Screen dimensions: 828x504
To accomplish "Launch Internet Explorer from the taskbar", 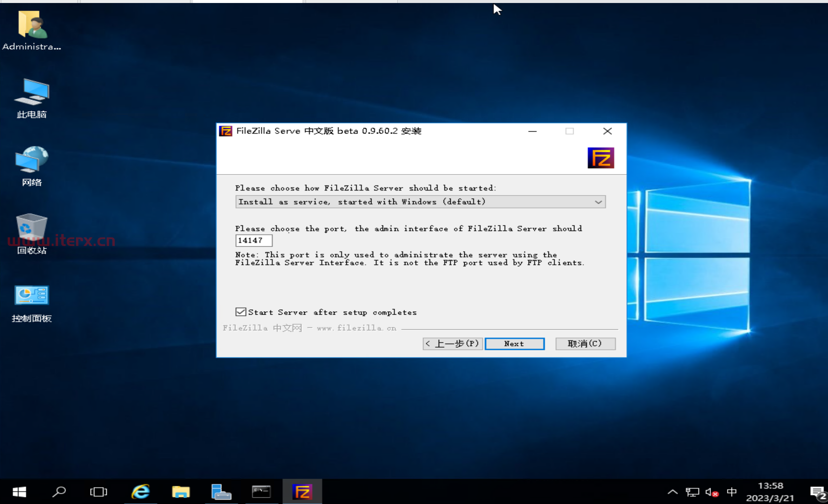I will [141, 492].
